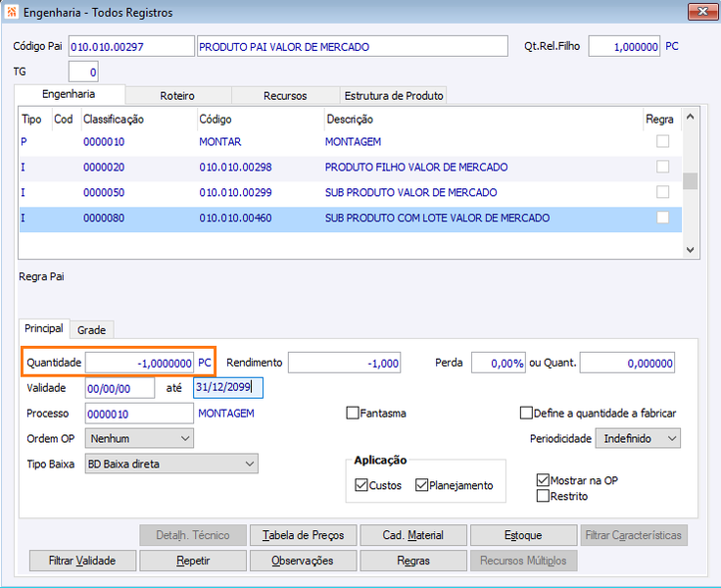The image size is (721, 588).
Task: Disable Mostrar na OP checkbox
Action: (543, 480)
